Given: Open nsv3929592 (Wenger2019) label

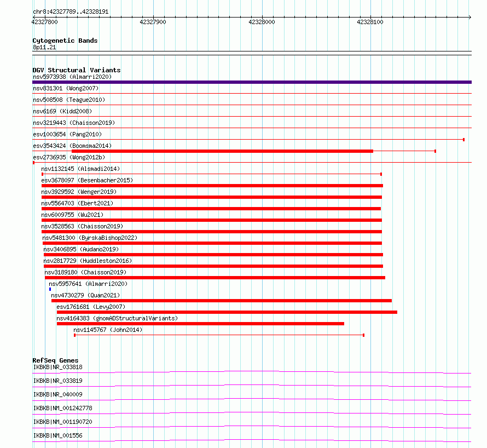Looking at the screenshot, I should point(79,192).
